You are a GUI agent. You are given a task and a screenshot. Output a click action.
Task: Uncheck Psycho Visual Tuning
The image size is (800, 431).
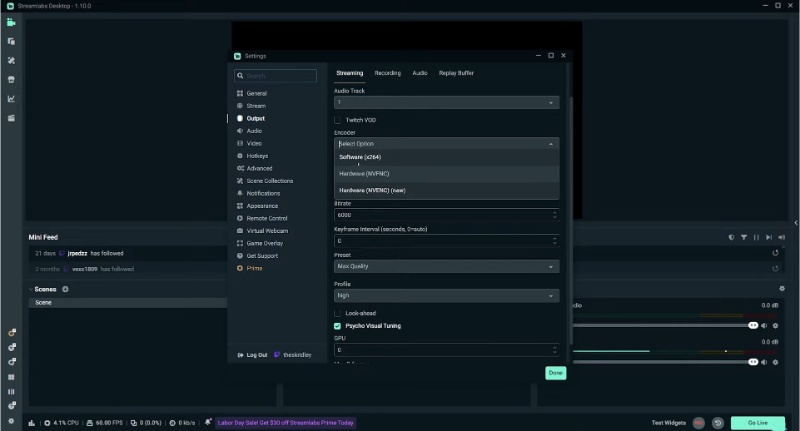(x=337, y=326)
